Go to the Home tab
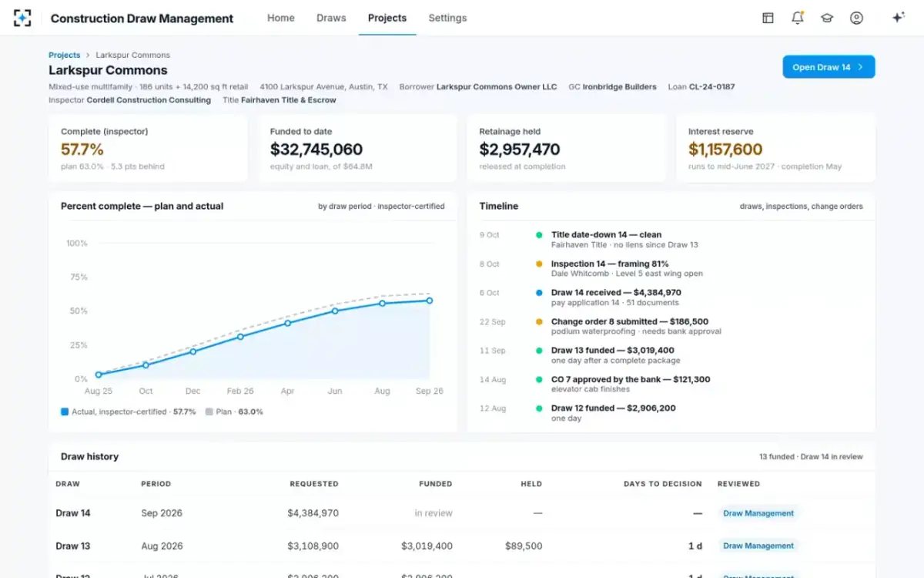The height and width of the screenshot is (578, 924). tap(280, 18)
